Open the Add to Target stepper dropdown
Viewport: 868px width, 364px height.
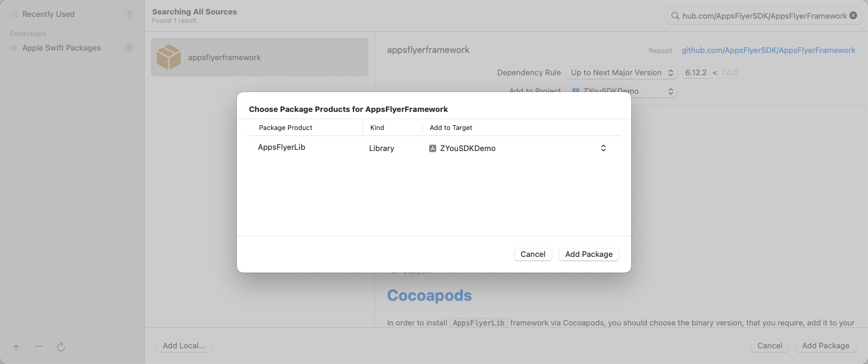pyautogui.click(x=603, y=148)
